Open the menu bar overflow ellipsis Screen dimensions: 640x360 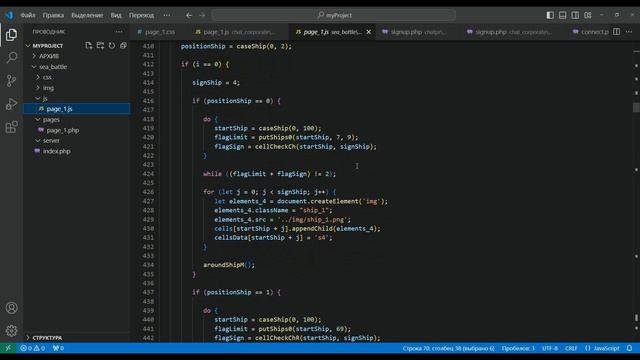(167, 15)
